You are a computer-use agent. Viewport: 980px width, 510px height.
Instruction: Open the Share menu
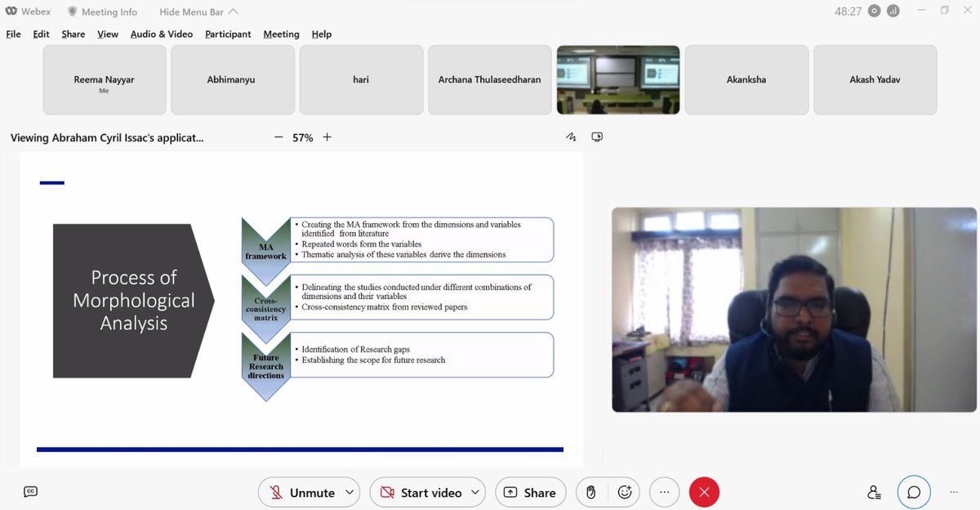[73, 34]
